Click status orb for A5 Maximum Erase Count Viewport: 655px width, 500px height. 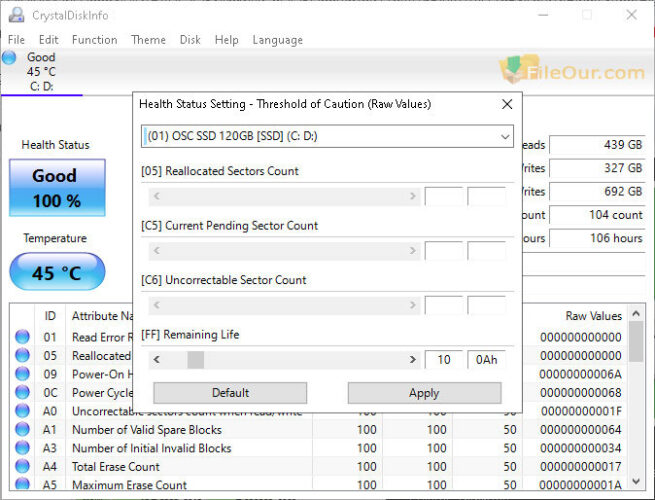pyautogui.click(x=23, y=484)
